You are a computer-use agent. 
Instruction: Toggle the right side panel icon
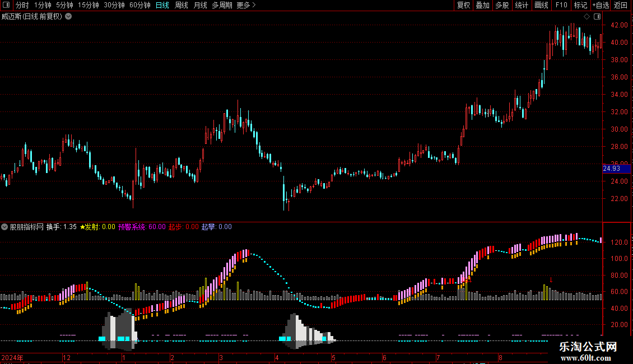pyautogui.click(x=597, y=17)
